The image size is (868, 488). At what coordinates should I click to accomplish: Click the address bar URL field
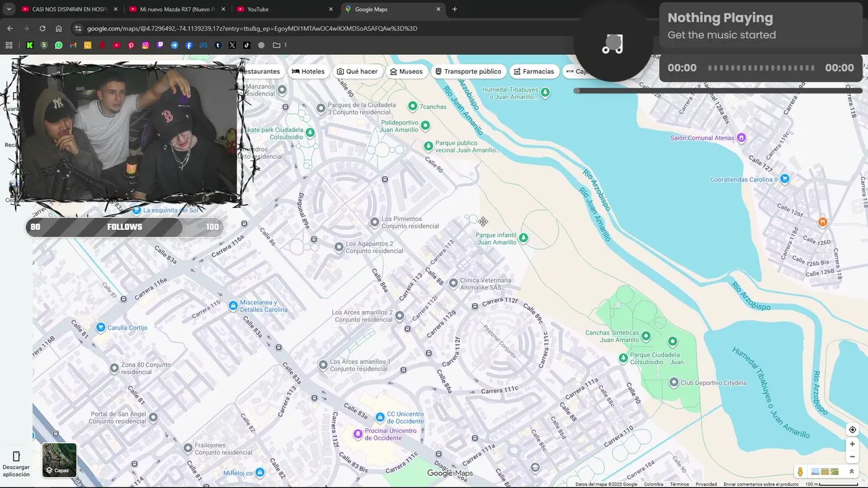325,28
